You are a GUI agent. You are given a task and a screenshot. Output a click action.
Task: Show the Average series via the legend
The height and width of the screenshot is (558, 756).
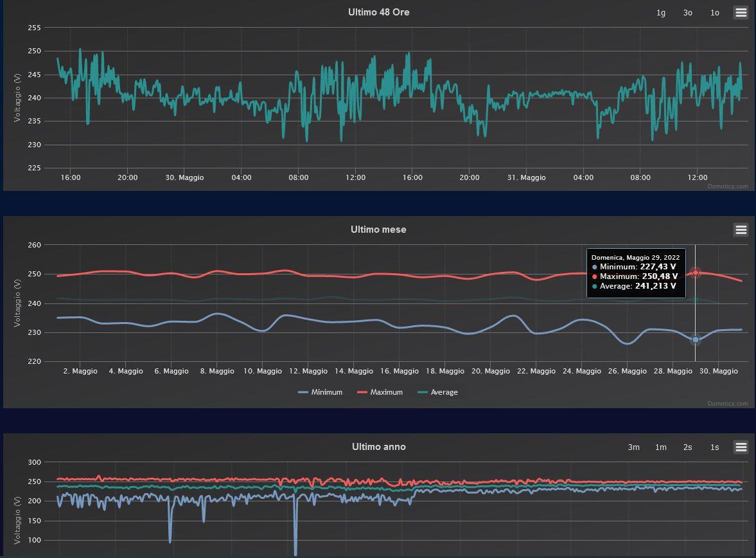click(437, 392)
